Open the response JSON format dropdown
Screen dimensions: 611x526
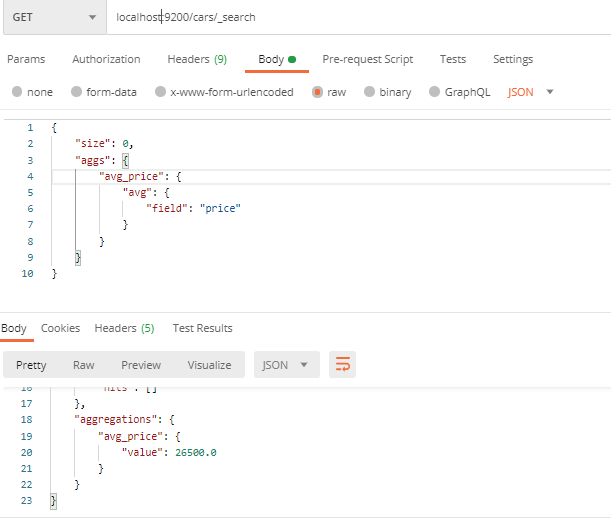(x=287, y=365)
